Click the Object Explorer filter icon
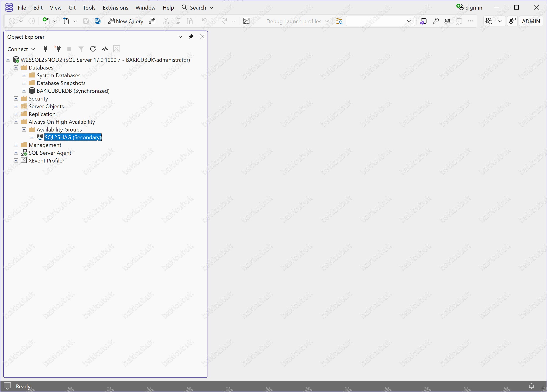 coord(81,49)
